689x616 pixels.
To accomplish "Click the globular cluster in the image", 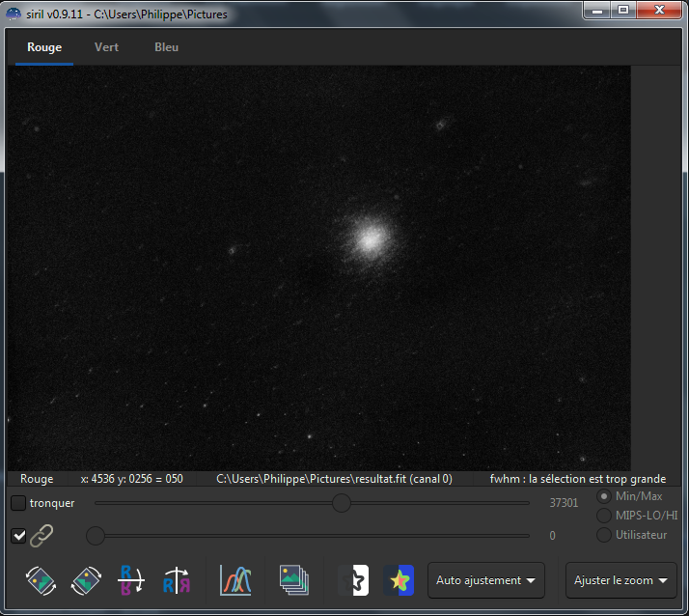I will 370,240.
